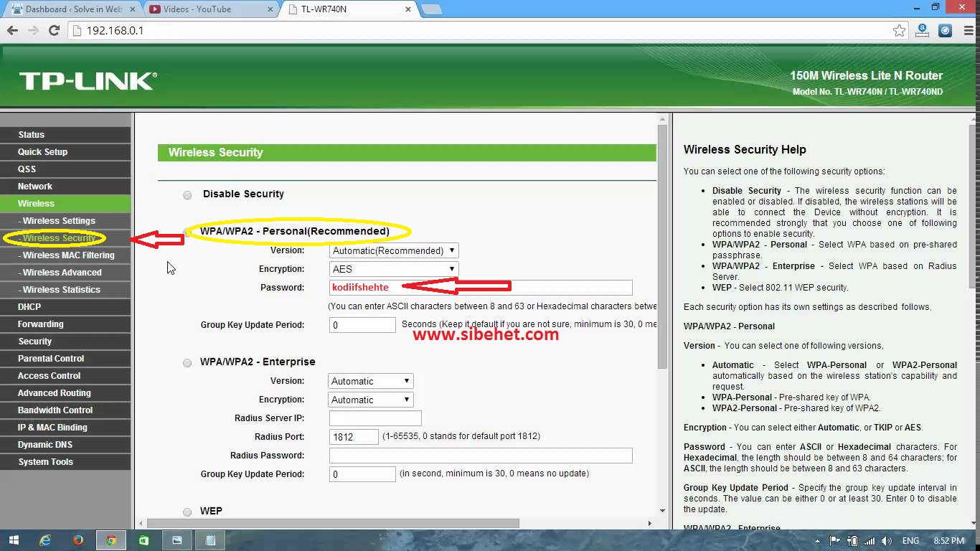
Task: Open the file explorer taskbar window
Action: [177, 540]
